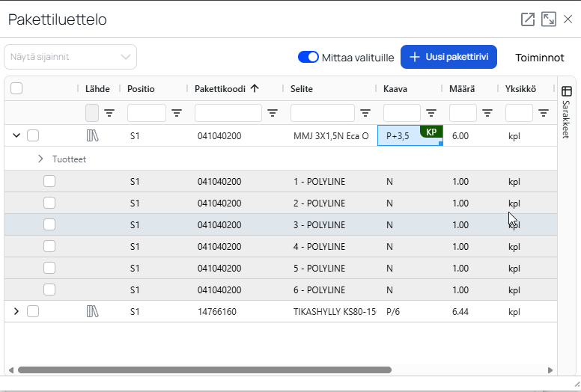Sort by Positio column header
The width and height of the screenshot is (581, 392).
[141, 89]
